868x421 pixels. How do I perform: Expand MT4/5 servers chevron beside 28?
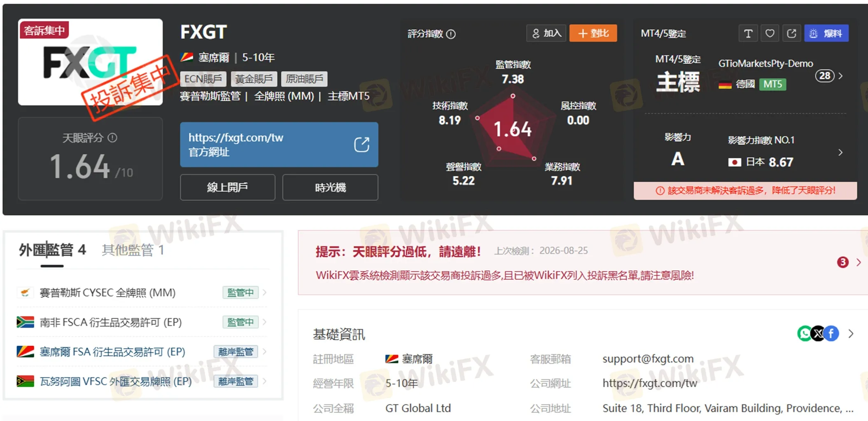841,76
